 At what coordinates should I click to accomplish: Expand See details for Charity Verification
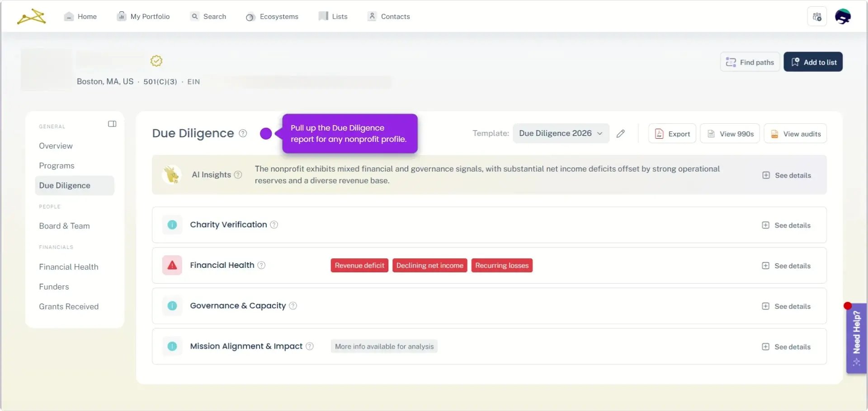(786, 225)
